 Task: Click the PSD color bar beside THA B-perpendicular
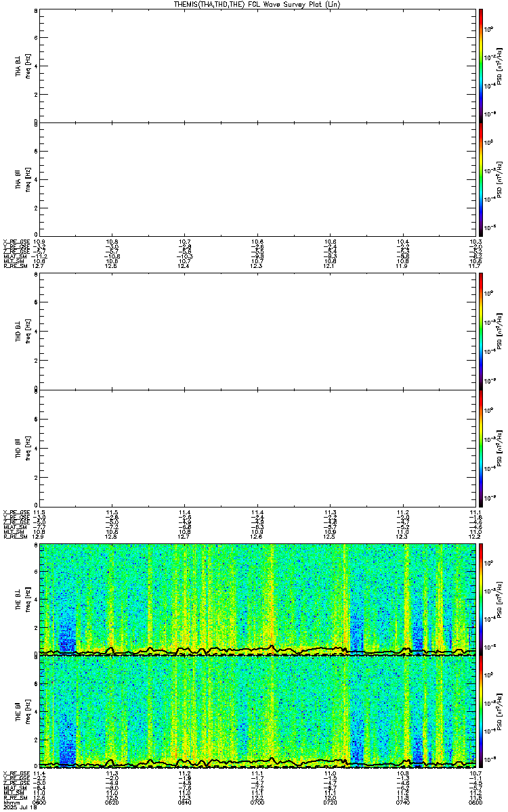point(481,66)
